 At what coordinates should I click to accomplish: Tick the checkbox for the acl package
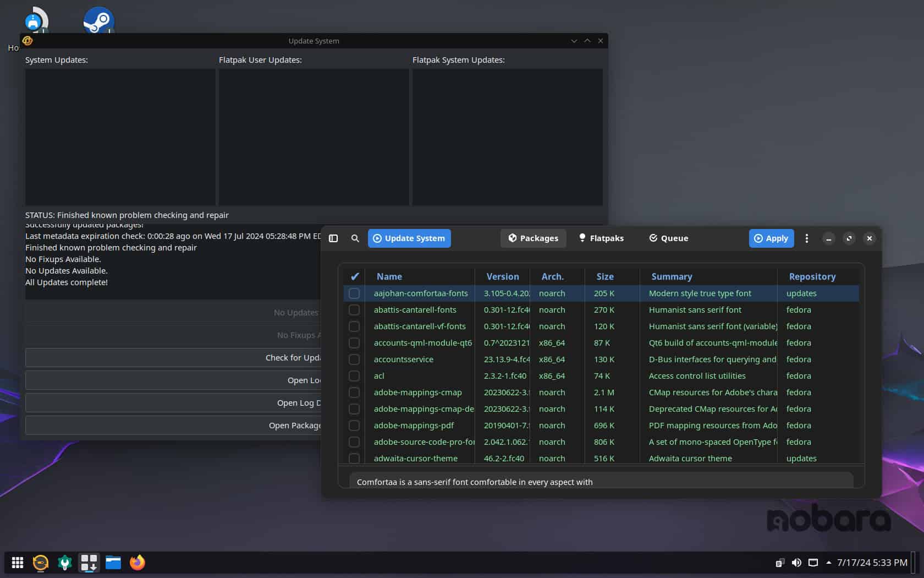point(354,376)
